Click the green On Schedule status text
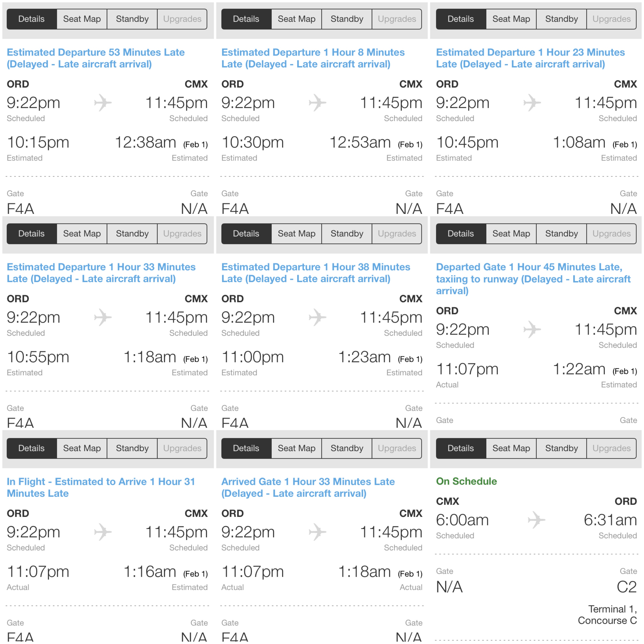Screen dimensions: 644x644 point(466,481)
